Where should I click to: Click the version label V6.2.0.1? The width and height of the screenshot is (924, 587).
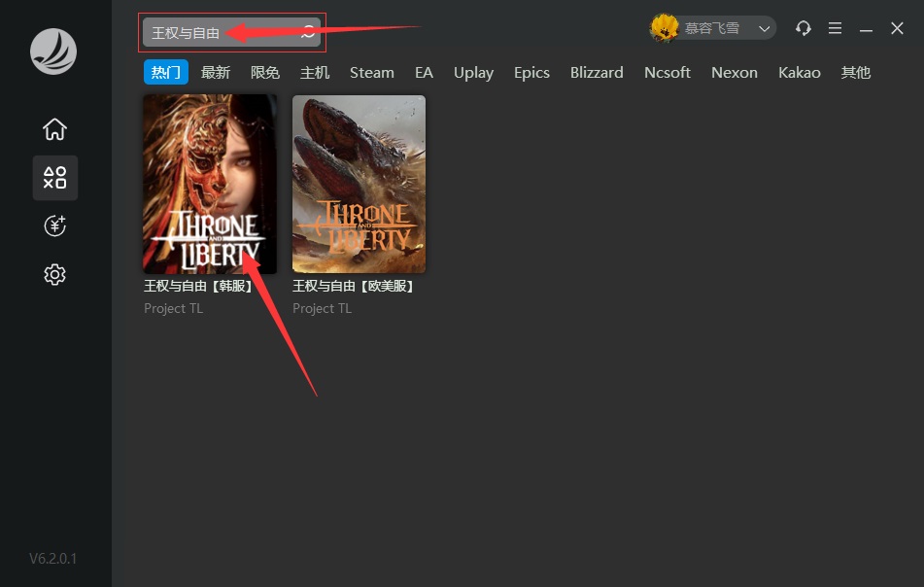point(53,558)
